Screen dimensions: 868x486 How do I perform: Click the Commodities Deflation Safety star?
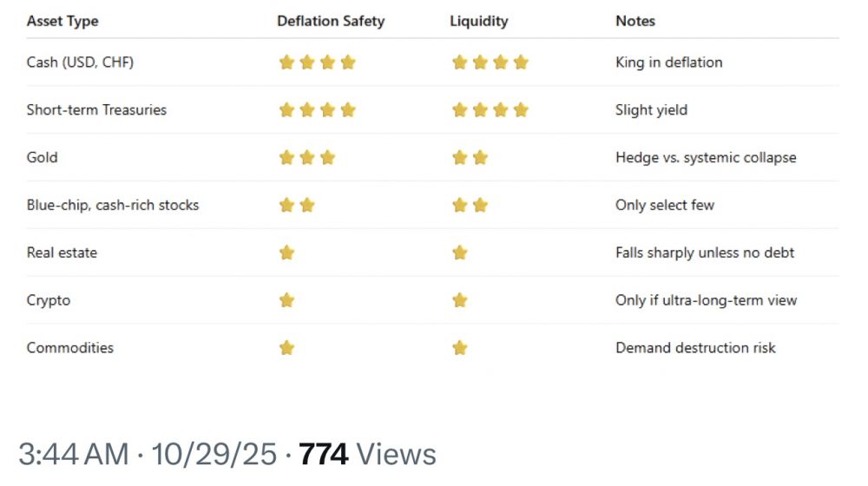coord(286,348)
